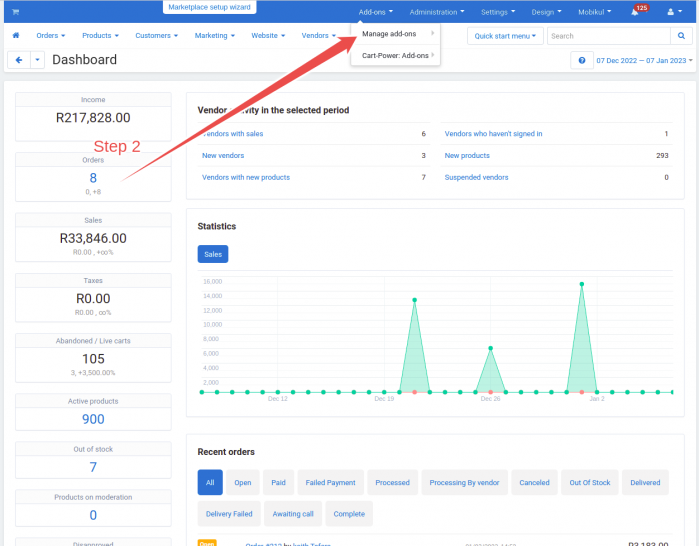Open the user account profile icon
The height and width of the screenshot is (546, 700).
pos(675,12)
